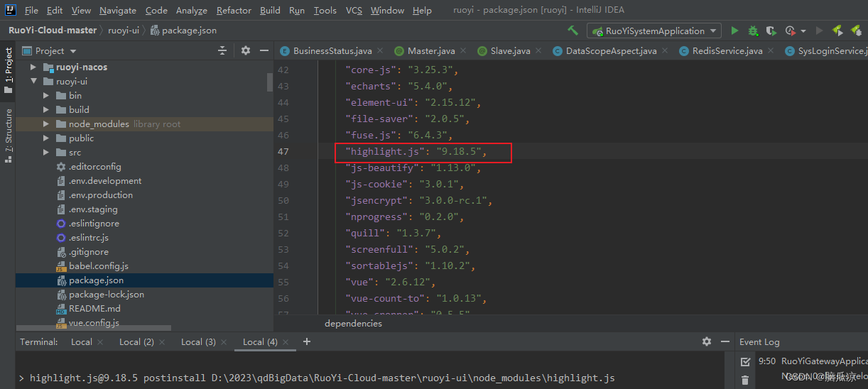Open profiler options dropdown arrow
Viewport: 868px width, 389px height.
(x=803, y=31)
